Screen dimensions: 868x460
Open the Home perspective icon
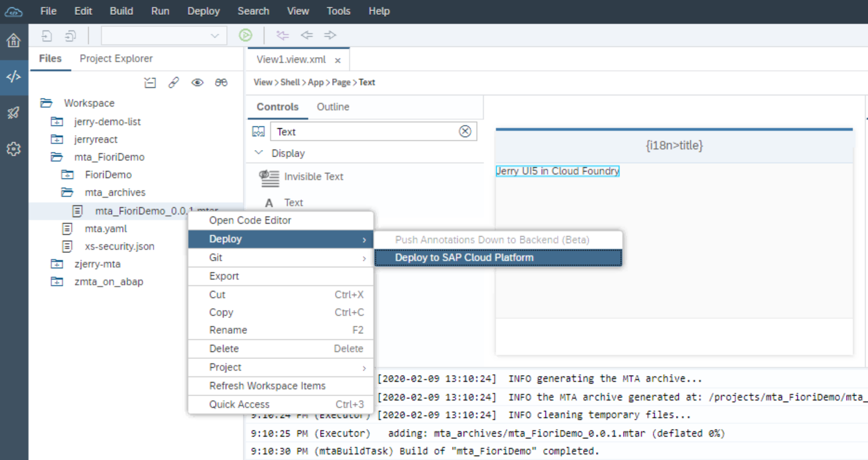click(x=14, y=42)
